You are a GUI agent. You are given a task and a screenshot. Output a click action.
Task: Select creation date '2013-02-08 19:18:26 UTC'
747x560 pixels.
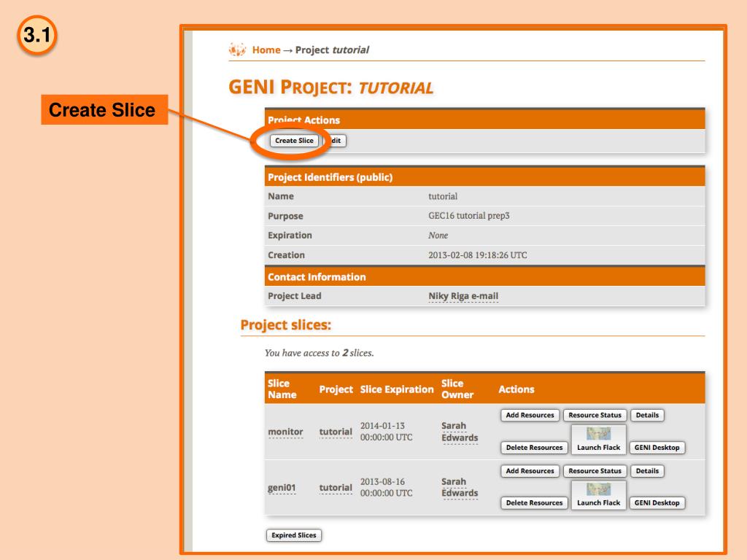coord(477,254)
